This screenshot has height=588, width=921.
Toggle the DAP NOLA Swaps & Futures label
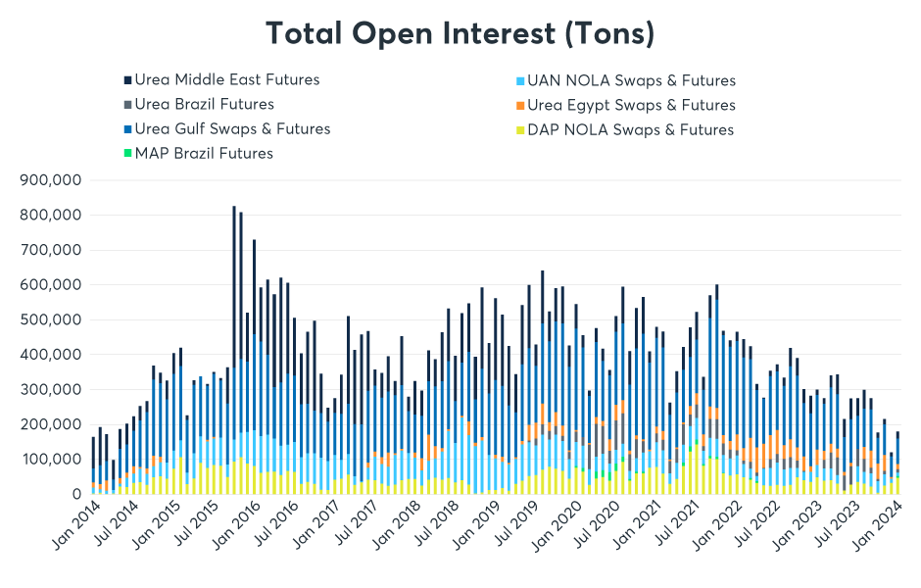click(630, 130)
